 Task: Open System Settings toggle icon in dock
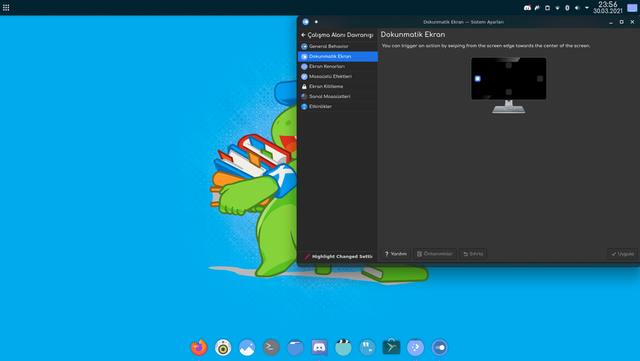(440, 348)
